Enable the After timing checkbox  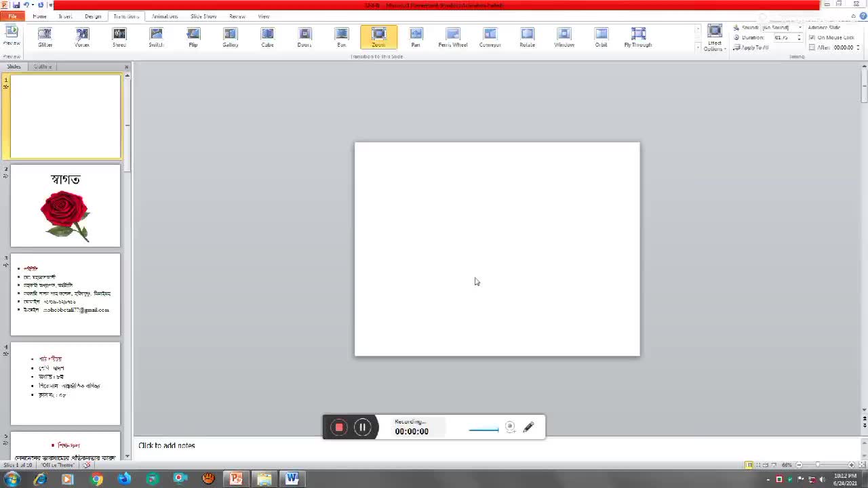(x=812, y=47)
